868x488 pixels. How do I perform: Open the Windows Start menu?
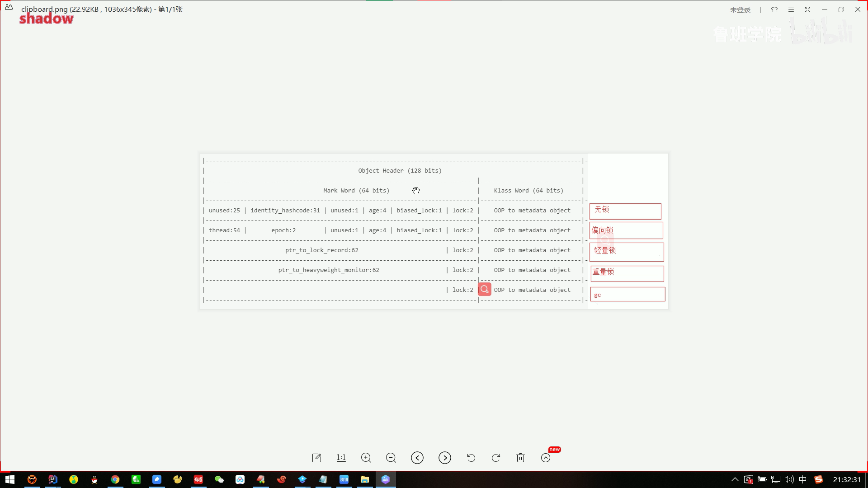[10, 479]
